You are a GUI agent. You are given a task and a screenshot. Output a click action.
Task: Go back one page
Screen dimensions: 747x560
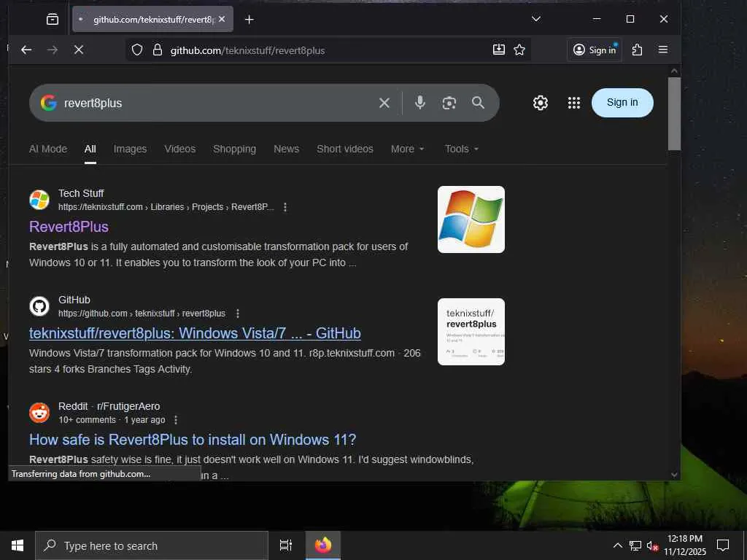click(x=26, y=50)
